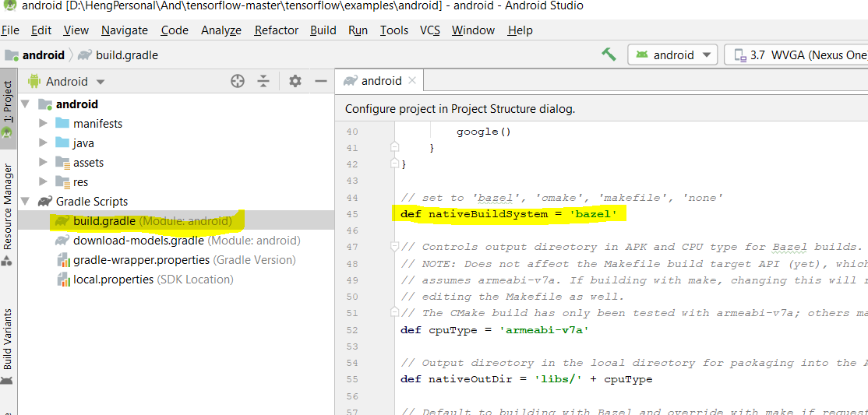Click google() call on line 40

point(483,132)
